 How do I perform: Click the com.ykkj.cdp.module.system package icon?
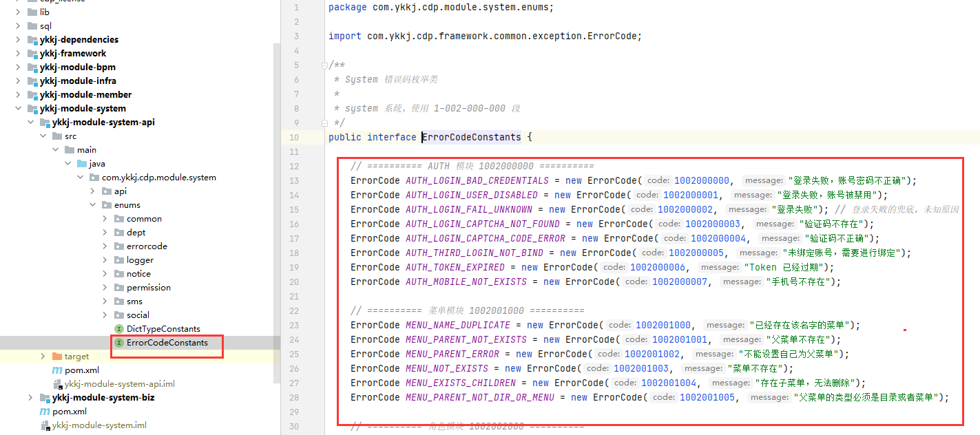(94, 177)
